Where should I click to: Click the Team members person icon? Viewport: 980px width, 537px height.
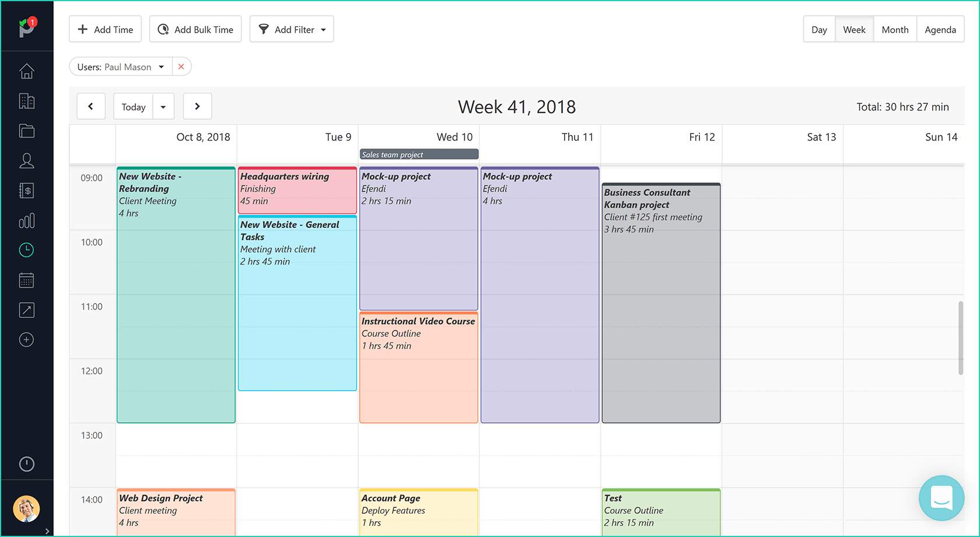(x=27, y=161)
